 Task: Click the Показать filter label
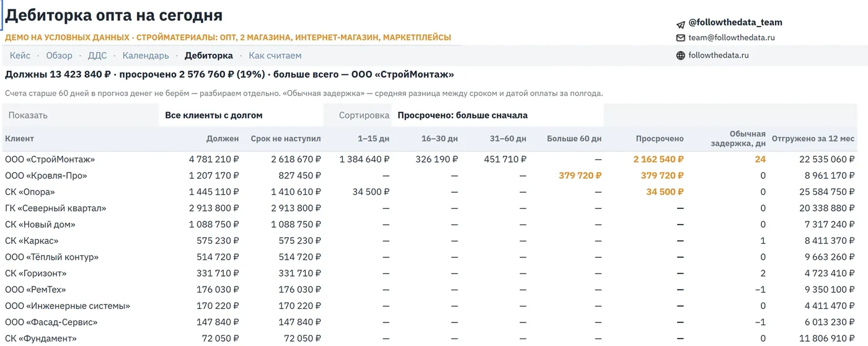click(x=28, y=115)
